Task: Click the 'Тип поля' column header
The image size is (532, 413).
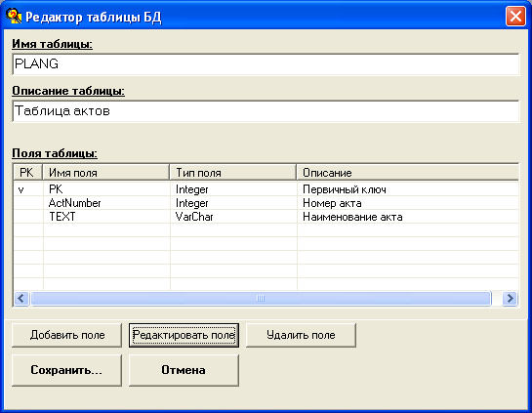Action: [x=232, y=173]
